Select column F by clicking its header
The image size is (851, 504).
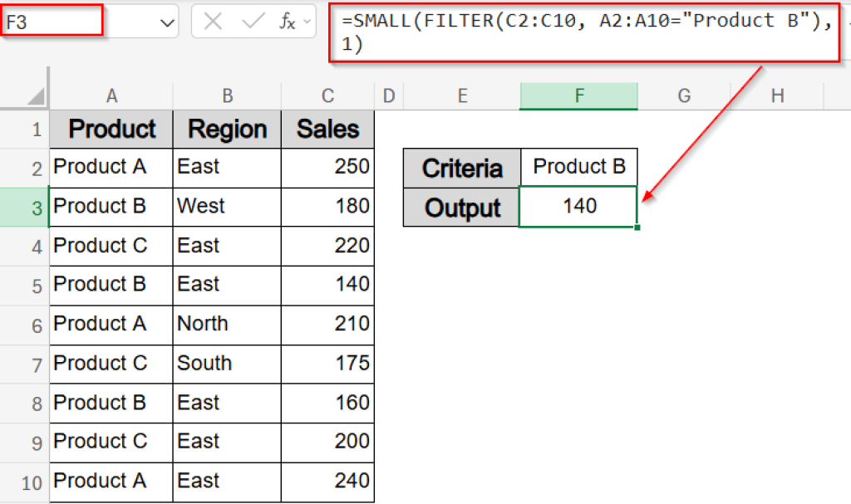click(578, 95)
